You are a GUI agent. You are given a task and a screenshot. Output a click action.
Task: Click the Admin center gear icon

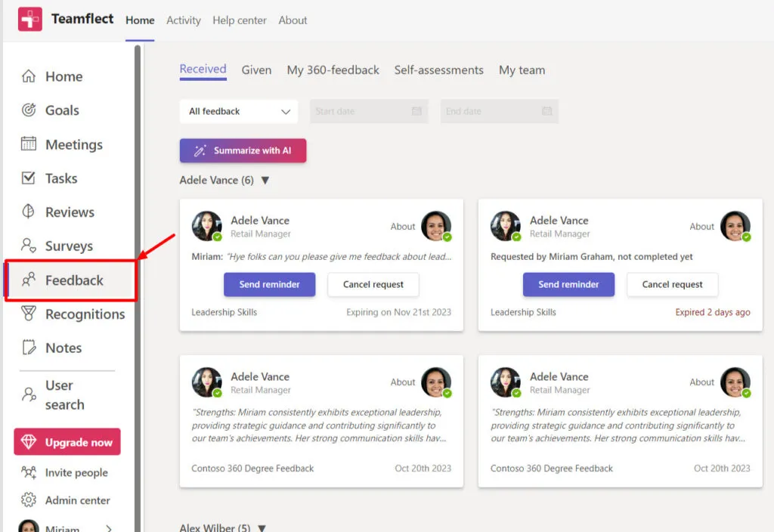point(29,500)
